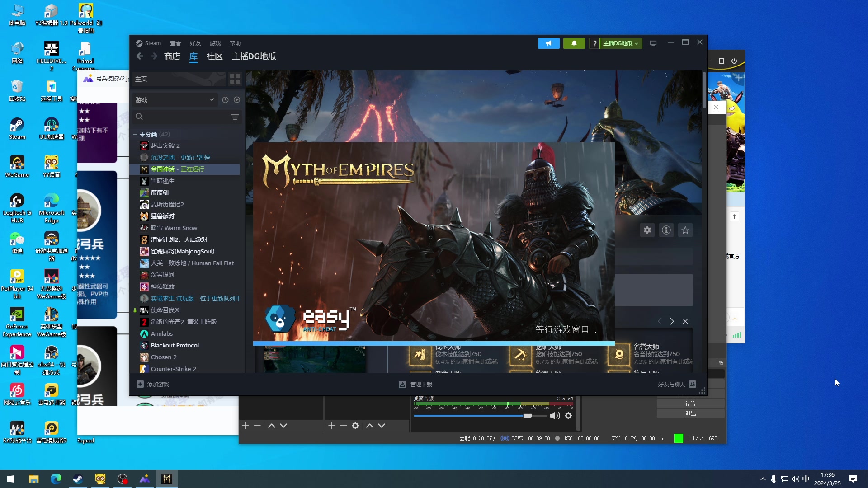Screen dimensions: 868x488
Task: Move OBS scene up arrow
Action: [272, 426]
